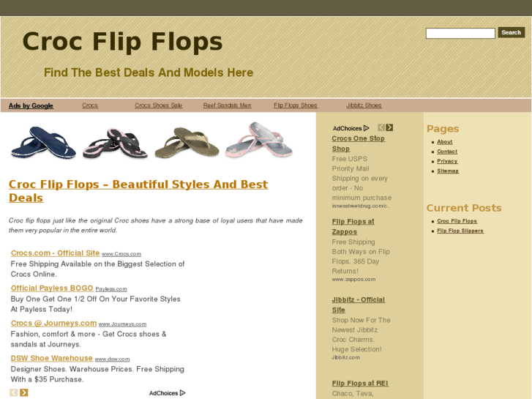Viewport: 532px width, 399px height.
Task: Click the www.dsw.com URL link
Action: [x=112, y=359]
